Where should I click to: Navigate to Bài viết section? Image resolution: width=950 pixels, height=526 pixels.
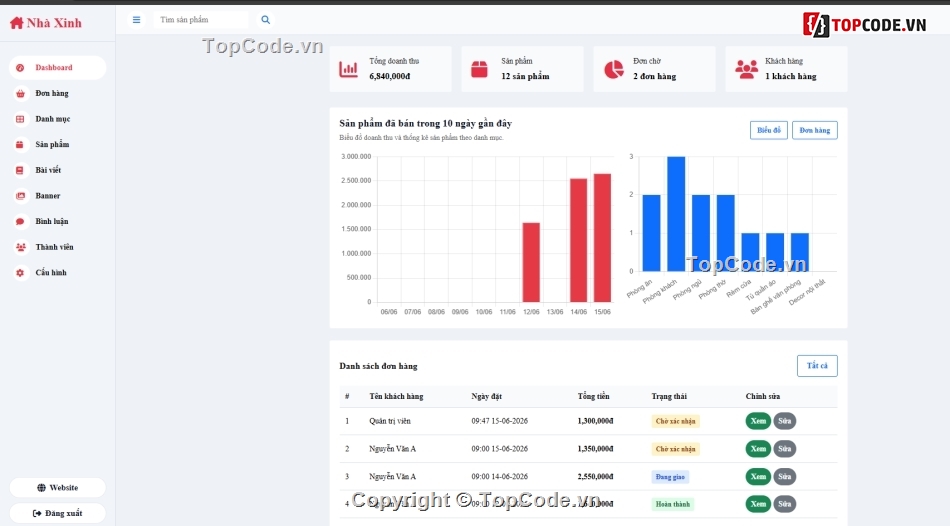click(58, 170)
